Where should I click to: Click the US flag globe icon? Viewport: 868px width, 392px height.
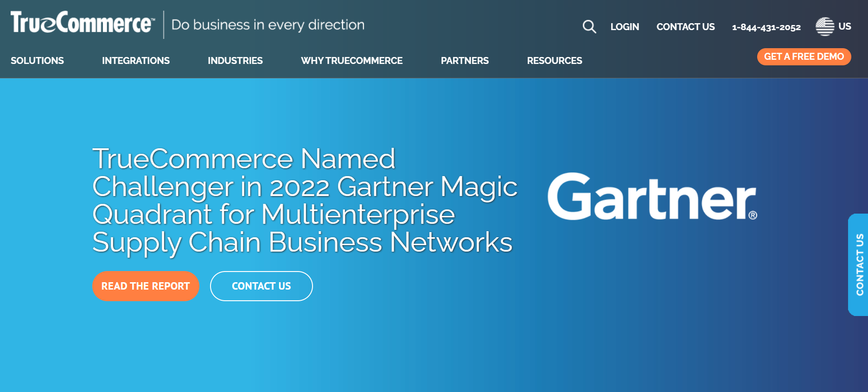(824, 26)
